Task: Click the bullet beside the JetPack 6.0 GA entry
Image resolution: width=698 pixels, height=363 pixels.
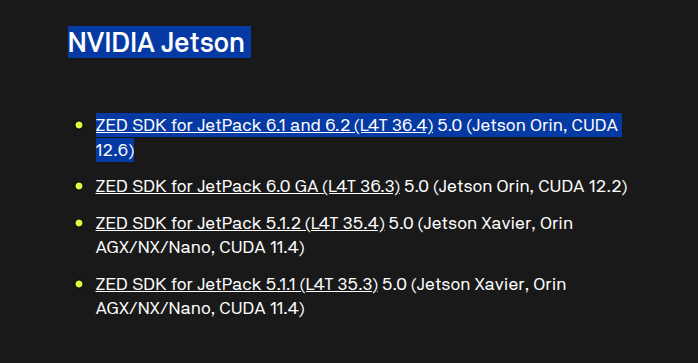Action: click(79, 186)
